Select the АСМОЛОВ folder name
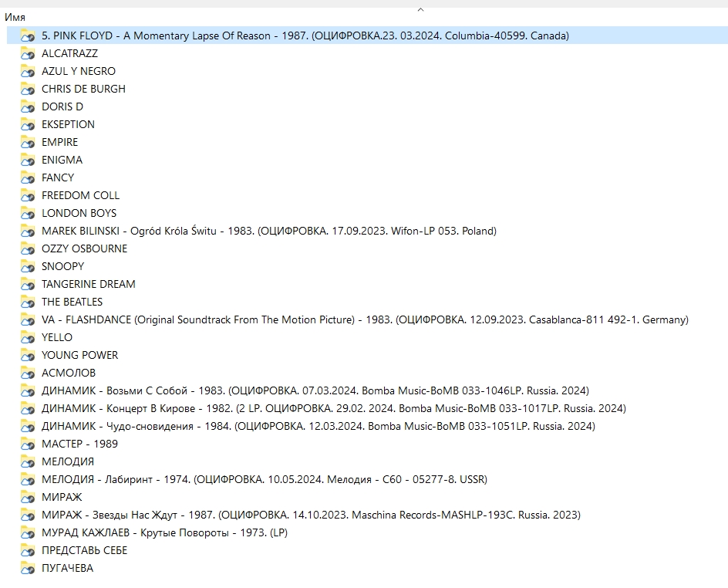Viewport: 728px width, 588px height. click(69, 373)
